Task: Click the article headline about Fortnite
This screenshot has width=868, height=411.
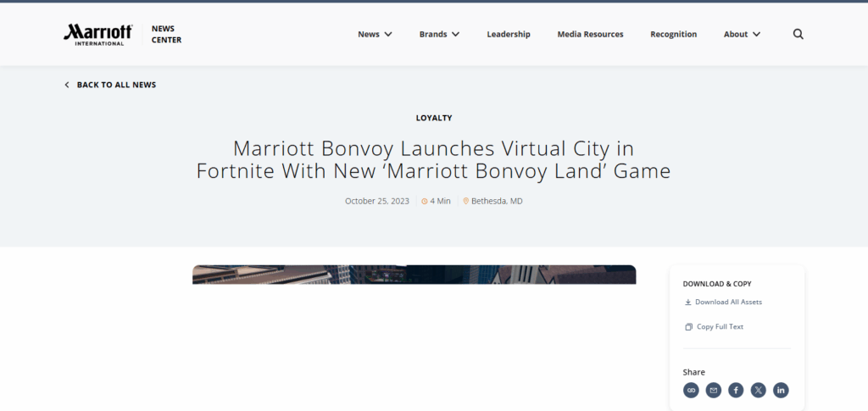Action: [x=433, y=160]
